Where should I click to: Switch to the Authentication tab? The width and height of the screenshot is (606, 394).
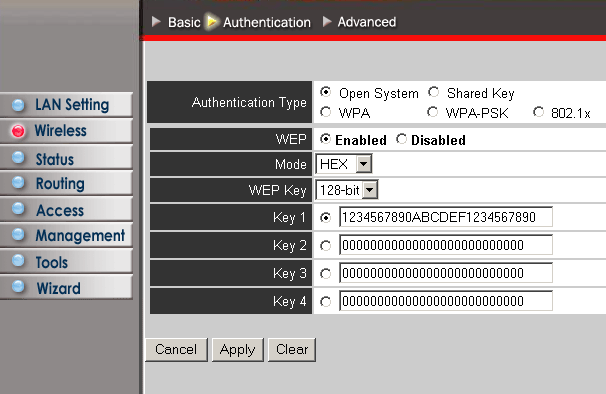pyautogui.click(x=267, y=22)
